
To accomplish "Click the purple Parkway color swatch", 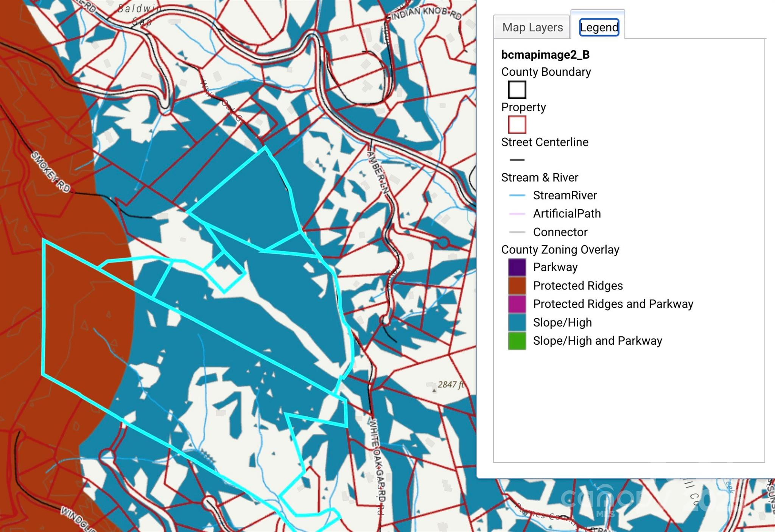I will click(517, 267).
